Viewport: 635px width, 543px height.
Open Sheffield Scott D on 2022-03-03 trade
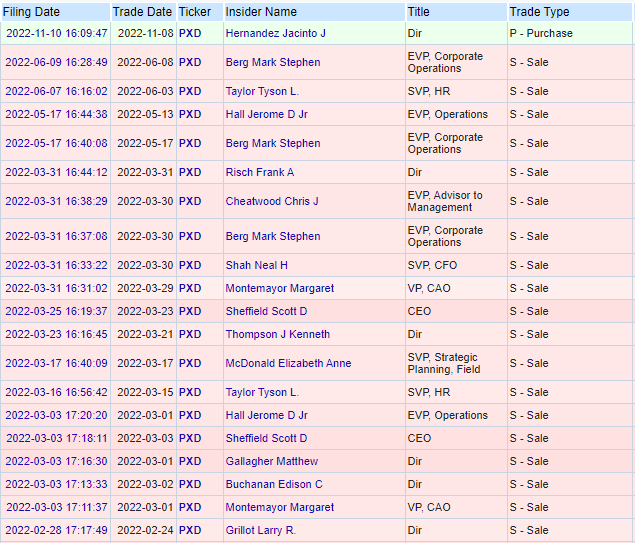tap(266, 439)
